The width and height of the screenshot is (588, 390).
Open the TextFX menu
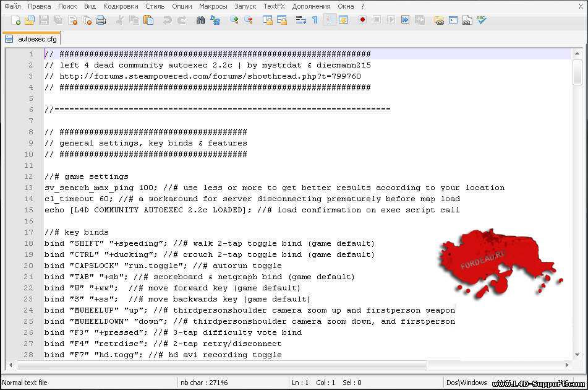274,6
